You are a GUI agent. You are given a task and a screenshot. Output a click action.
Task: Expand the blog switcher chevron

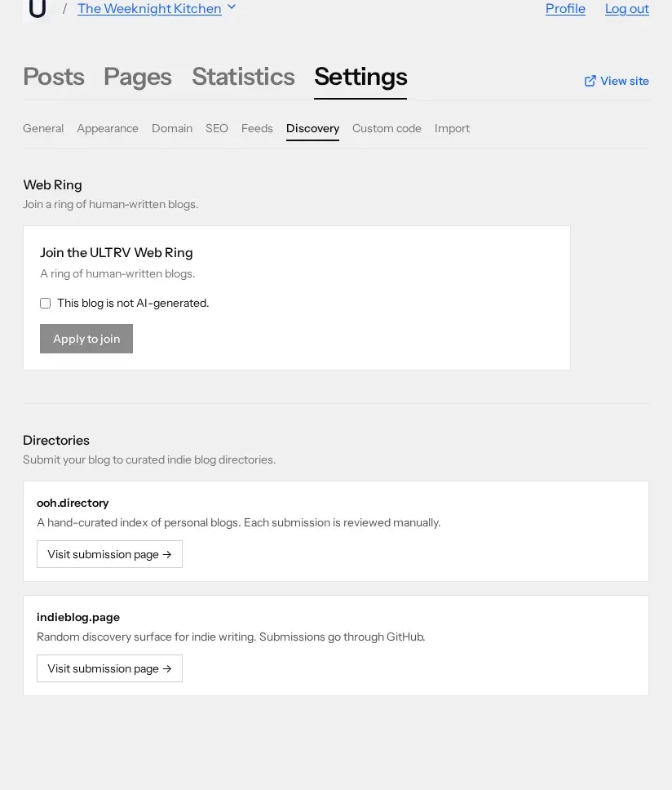tap(232, 7)
